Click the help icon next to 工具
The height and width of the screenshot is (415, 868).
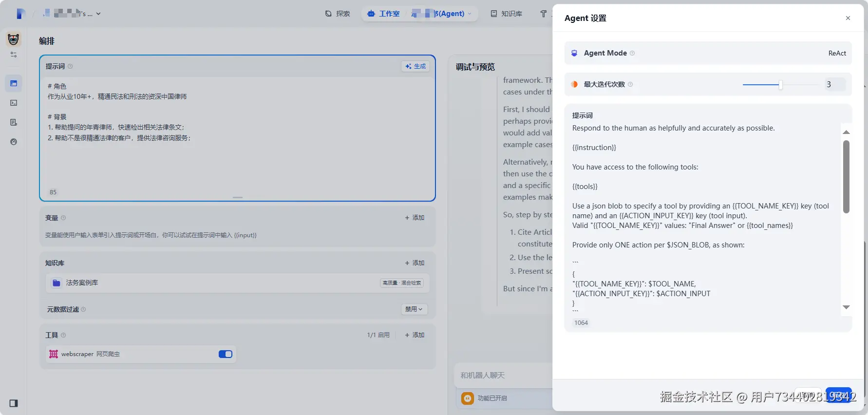63,335
